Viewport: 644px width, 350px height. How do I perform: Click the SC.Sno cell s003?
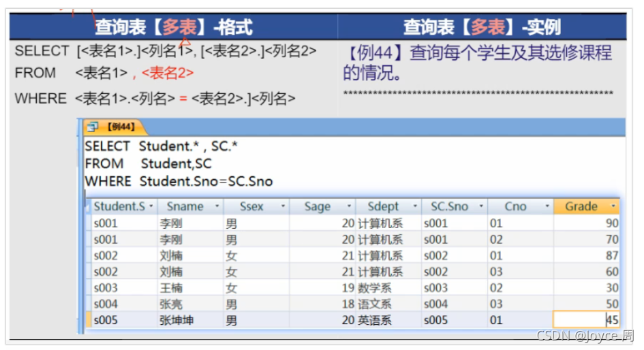pyautogui.click(x=455, y=288)
